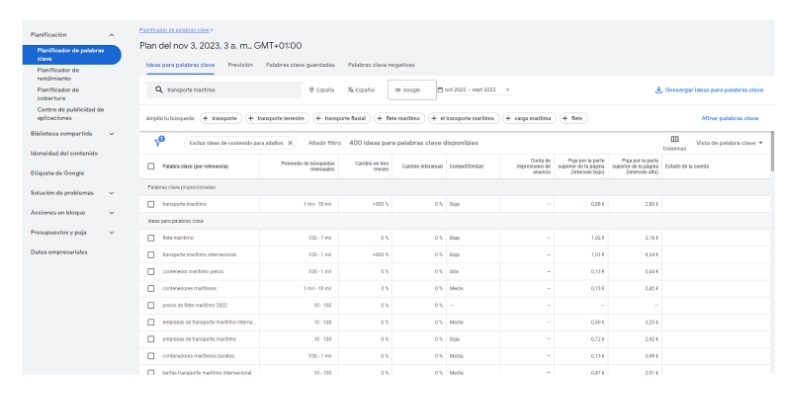Add the suggested term 'transporte'

coord(221,118)
